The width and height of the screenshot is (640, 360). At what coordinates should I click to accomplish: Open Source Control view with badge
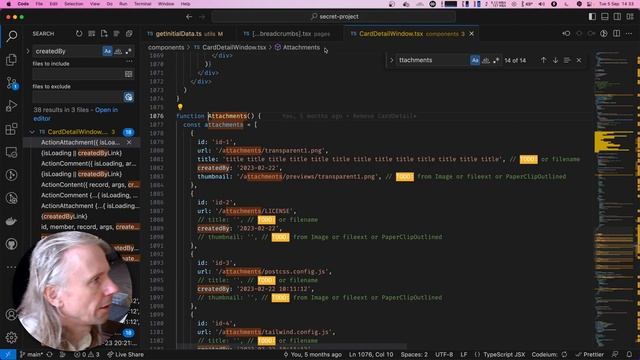click(x=11, y=83)
